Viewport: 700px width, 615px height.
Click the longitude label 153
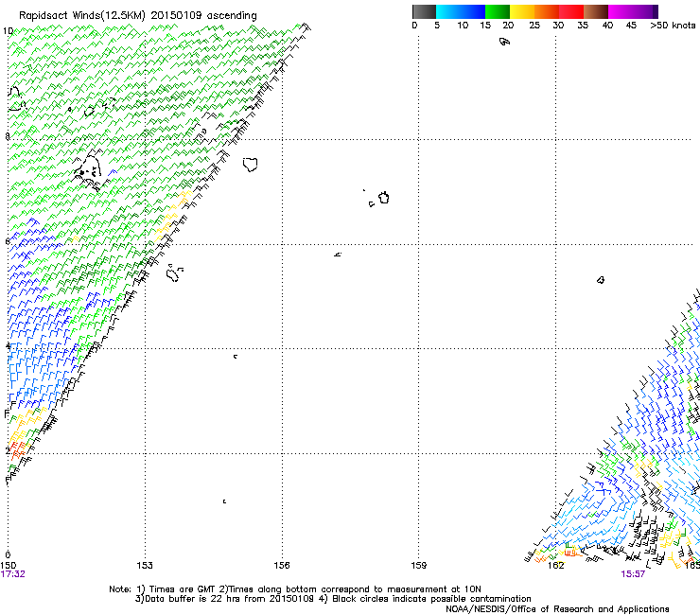[145, 565]
